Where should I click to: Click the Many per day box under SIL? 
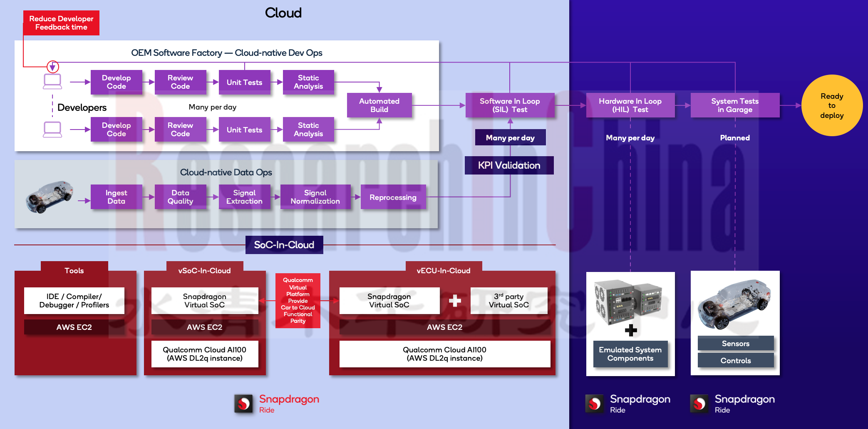click(x=511, y=137)
